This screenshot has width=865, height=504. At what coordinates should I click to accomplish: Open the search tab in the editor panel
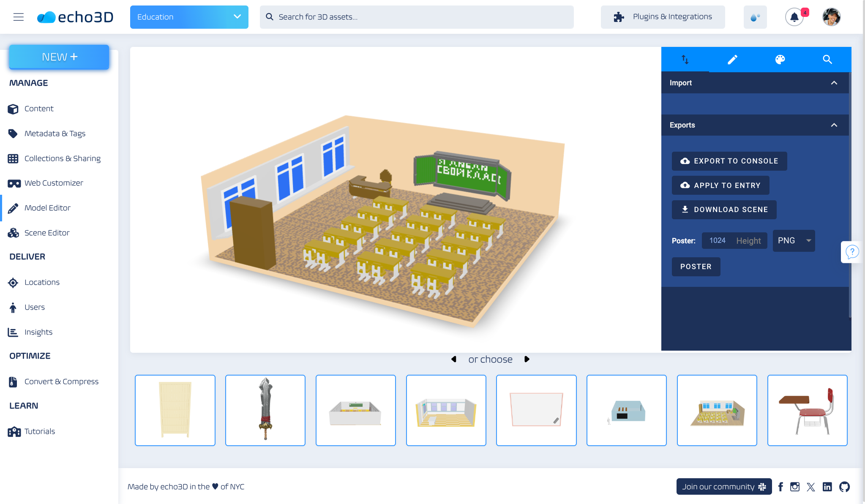pyautogui.click(x=827, y=59)
